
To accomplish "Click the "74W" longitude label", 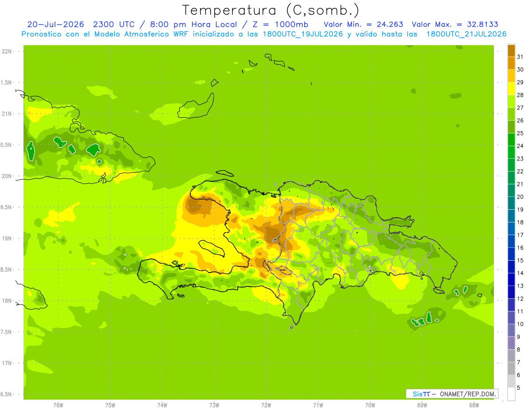I will pyautogui.click(x=162, y=405).
